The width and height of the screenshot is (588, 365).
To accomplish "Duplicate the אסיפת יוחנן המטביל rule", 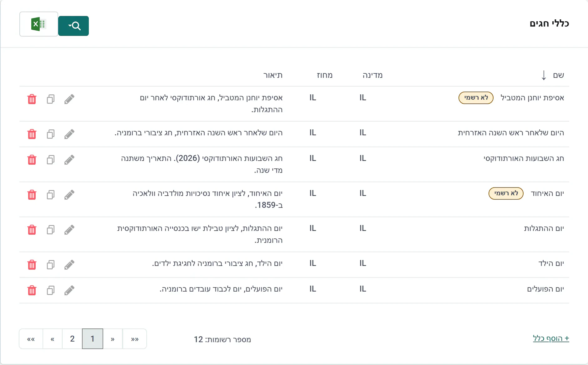I will tap(51, 99).
